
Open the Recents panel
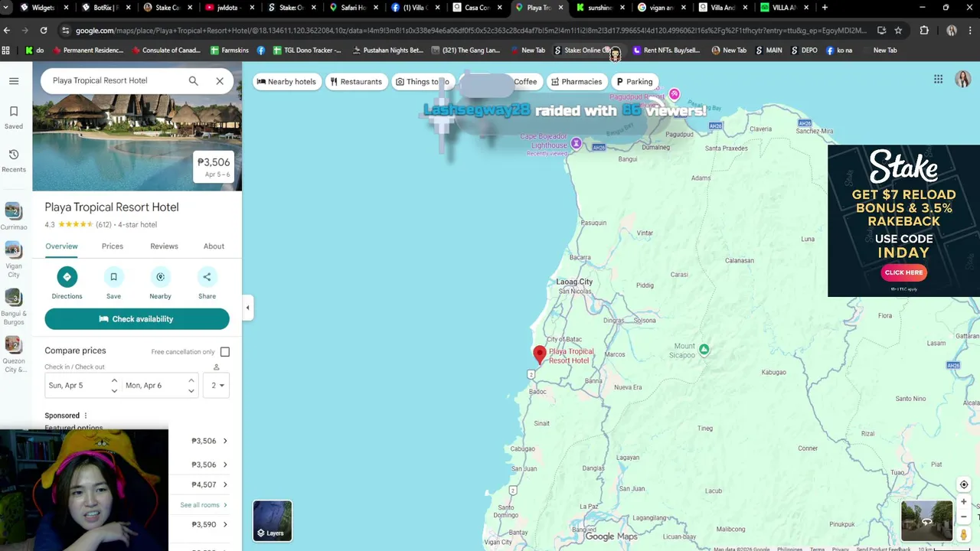pos(14,160)
